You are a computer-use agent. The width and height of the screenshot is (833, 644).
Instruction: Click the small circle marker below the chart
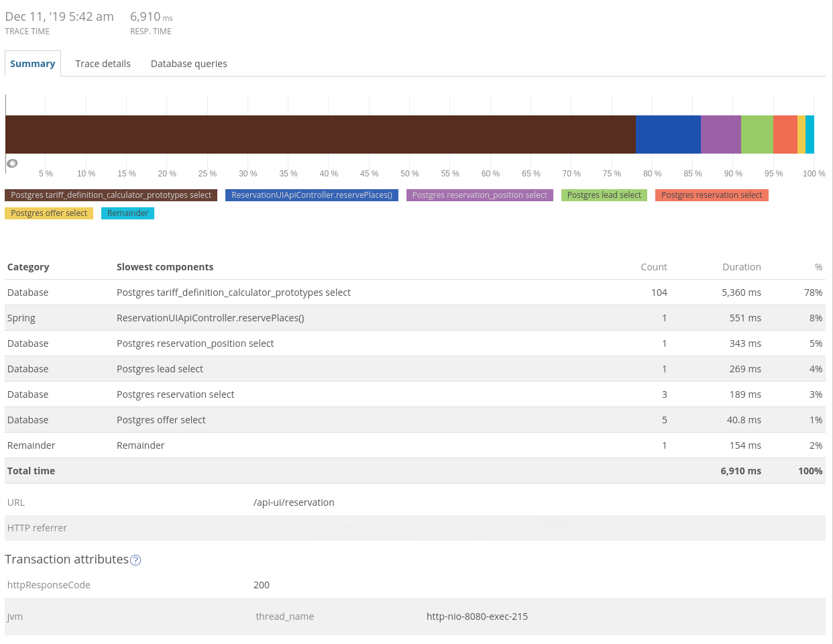point(12,163)
